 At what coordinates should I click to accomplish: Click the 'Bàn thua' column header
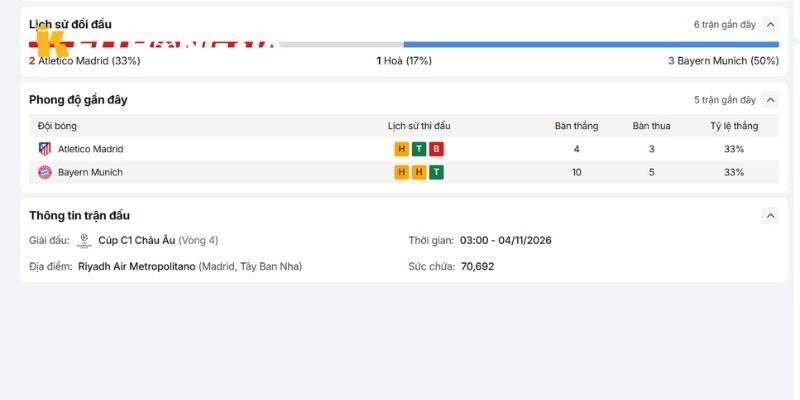[652, 126]
